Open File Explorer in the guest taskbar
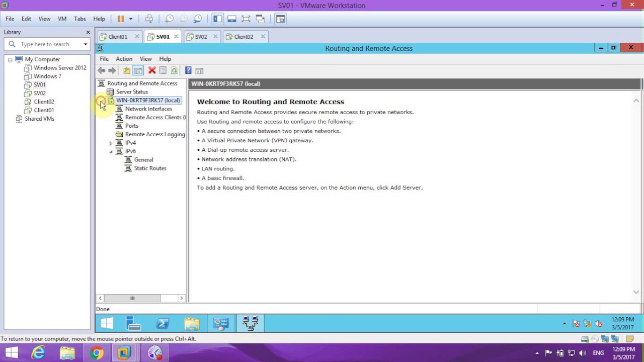The width and height of the screenshot is (644, 362). coord(192,323)
